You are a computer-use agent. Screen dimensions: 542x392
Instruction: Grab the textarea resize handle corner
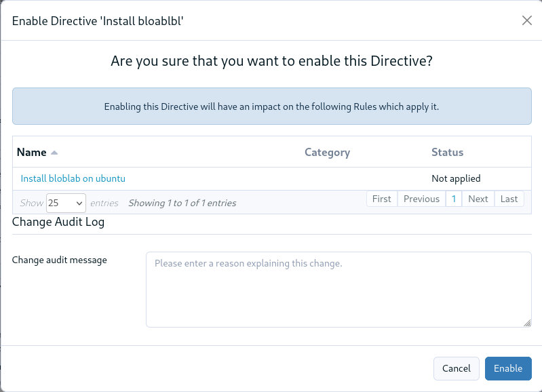pyautogui.click(x=527, y=324)
